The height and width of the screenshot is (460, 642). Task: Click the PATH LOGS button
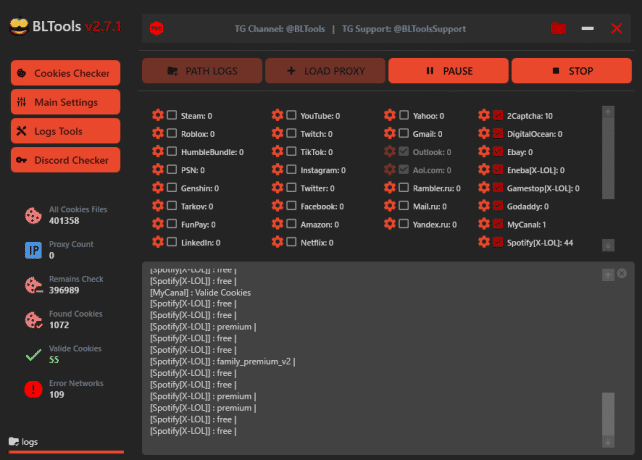coord(202,71)
